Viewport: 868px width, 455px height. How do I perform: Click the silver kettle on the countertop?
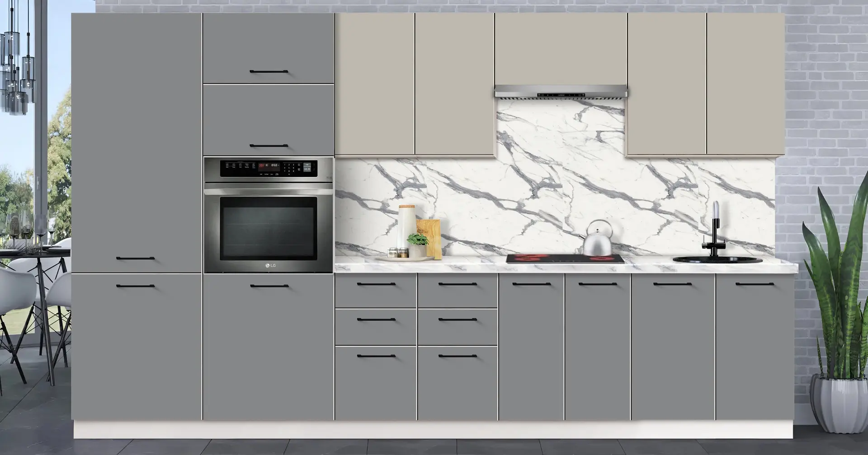click(x=597, y=239)
